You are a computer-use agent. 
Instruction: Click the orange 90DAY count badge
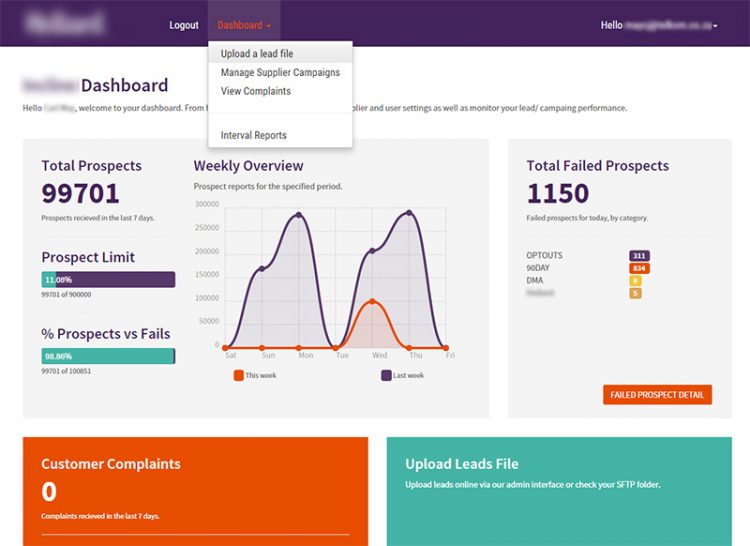tap(639, 268)
